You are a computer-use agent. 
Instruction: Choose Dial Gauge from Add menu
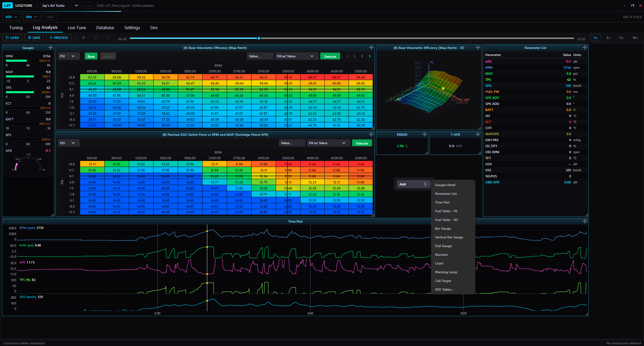click(x=453, y=246)
